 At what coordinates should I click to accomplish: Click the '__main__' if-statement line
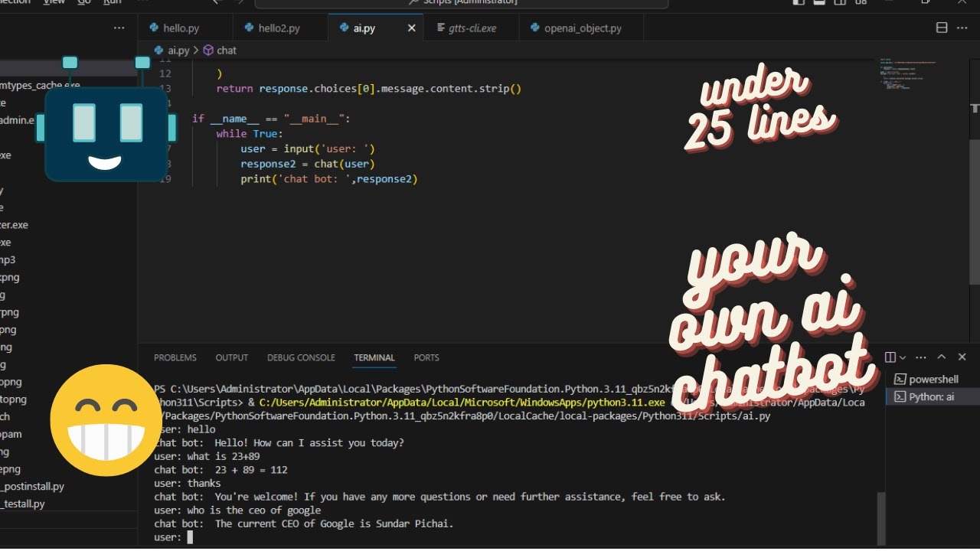[271, 119]
